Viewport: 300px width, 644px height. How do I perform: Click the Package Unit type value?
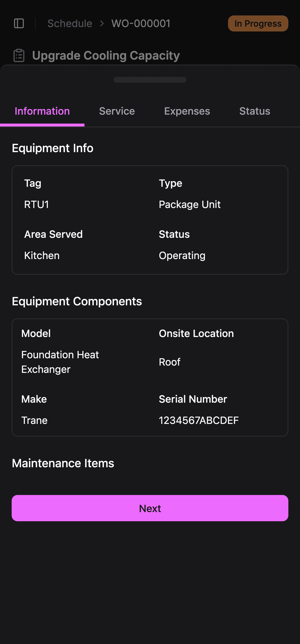click(x=190, y=204)
